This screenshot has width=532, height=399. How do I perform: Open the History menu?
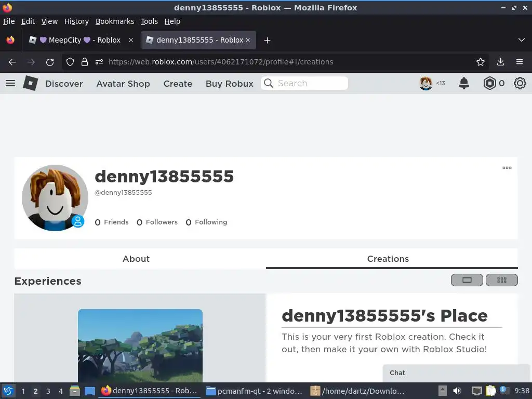[x=76, y=21]
